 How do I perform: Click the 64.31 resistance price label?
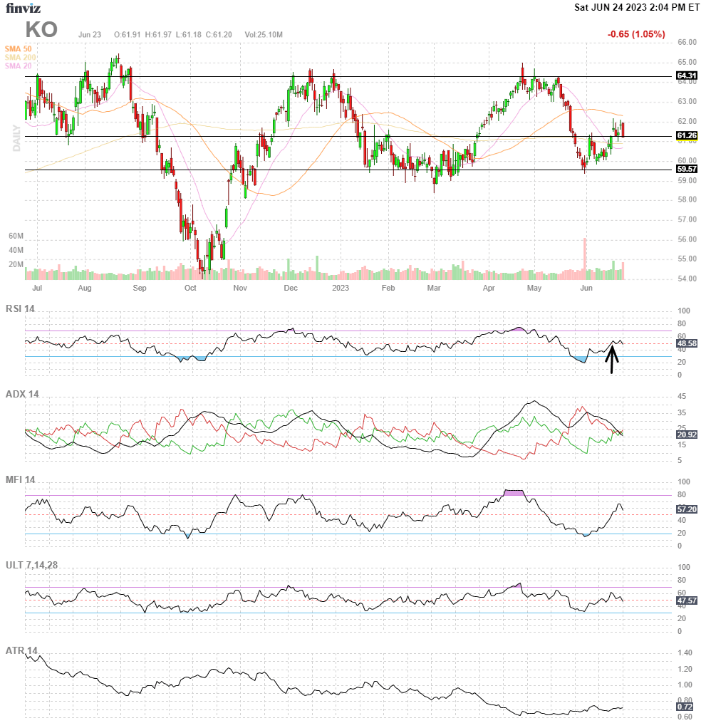click(x=687, y=76)
